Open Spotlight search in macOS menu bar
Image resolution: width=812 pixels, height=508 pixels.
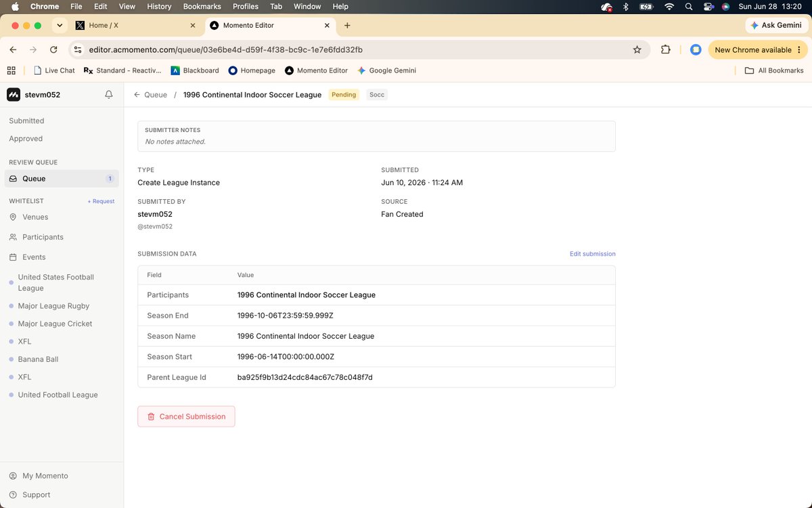689,7
